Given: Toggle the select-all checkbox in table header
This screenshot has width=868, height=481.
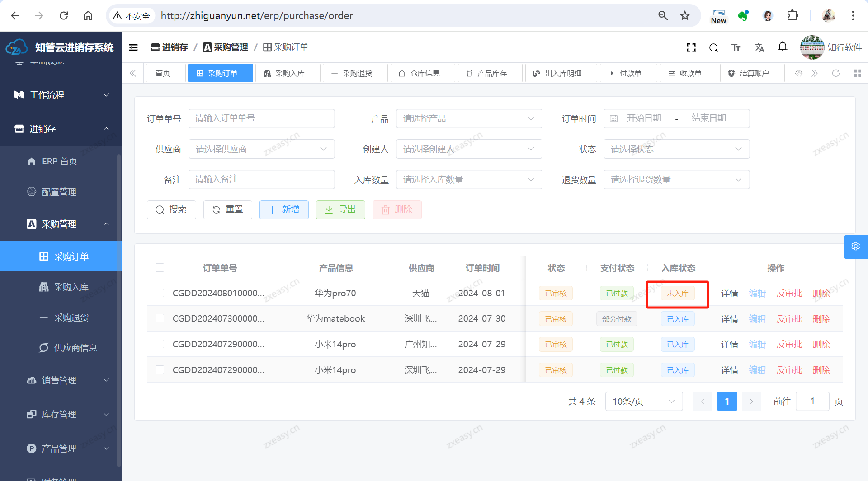Looking at the screenshot, I should [x=160, y=268].
